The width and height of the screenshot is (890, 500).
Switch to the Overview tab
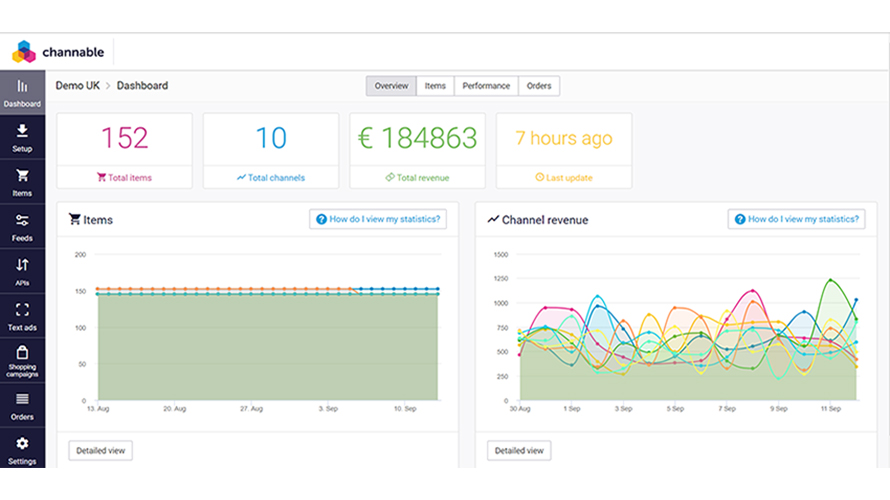click(x=391, y=86)
